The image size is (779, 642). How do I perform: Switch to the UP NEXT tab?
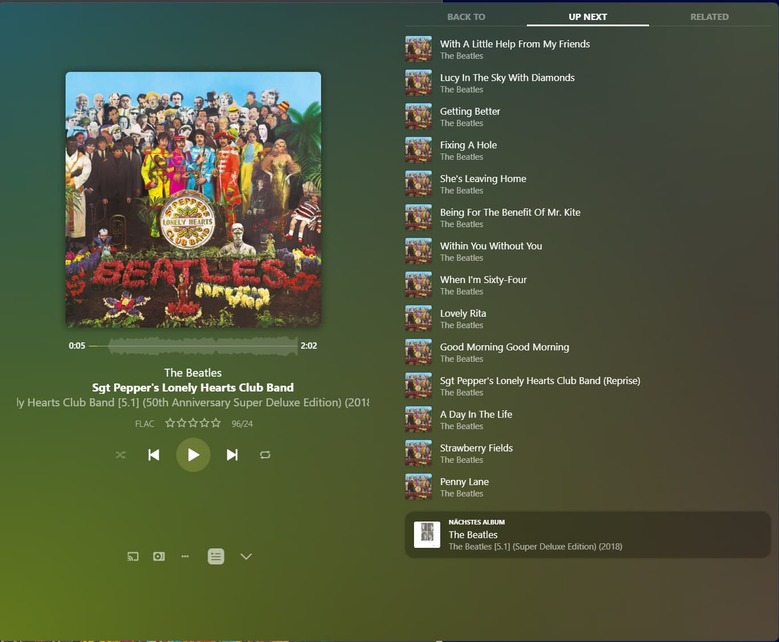(588, 17)
